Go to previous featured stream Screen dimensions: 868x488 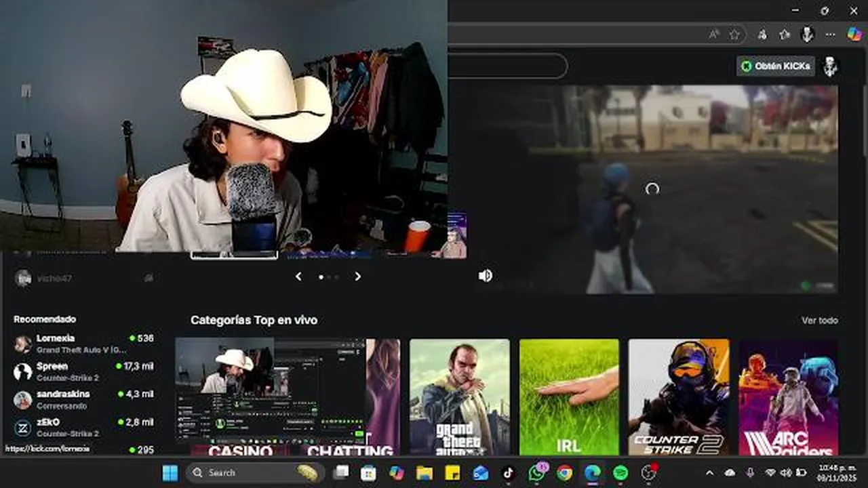click(298, 277)
